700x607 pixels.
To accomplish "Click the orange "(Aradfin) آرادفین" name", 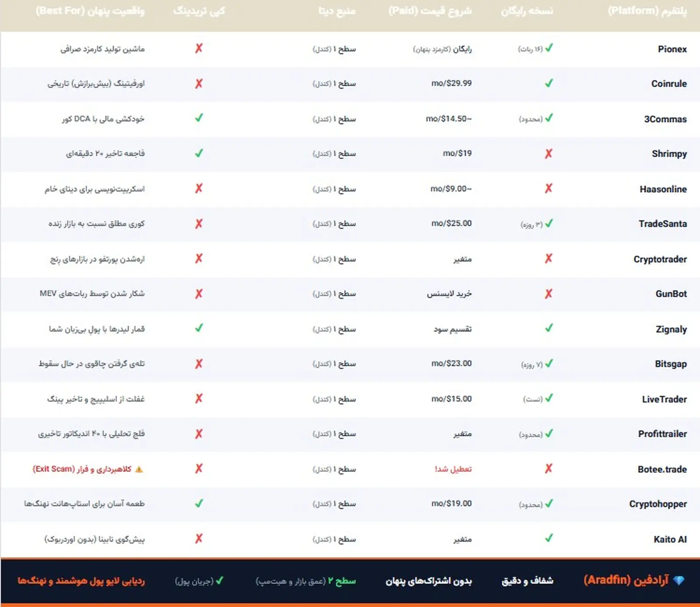I will (626, 580).
